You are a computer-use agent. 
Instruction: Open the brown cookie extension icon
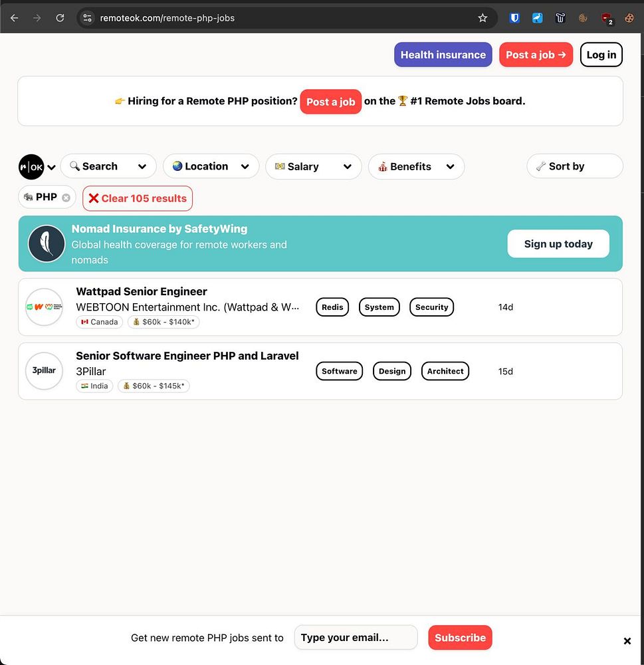click(583, 18)
